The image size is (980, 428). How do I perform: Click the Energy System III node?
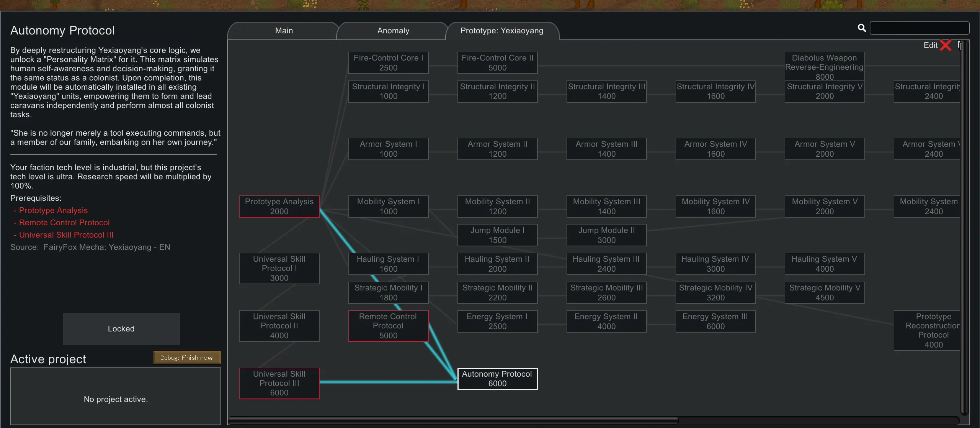715,321
